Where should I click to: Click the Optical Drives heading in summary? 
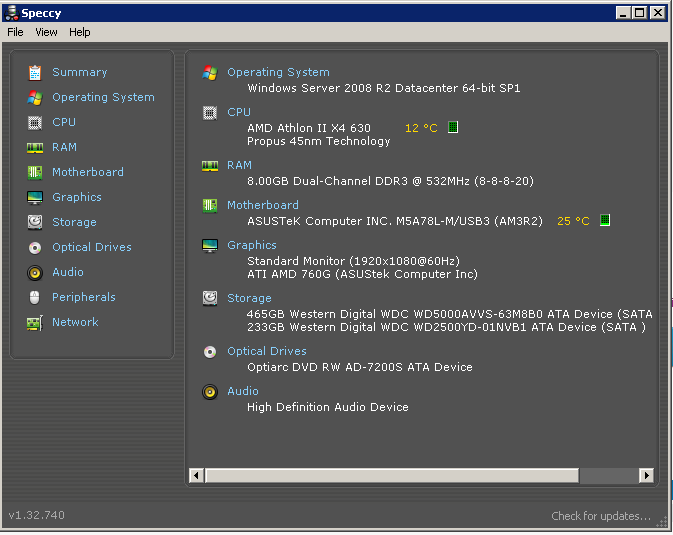267,351
